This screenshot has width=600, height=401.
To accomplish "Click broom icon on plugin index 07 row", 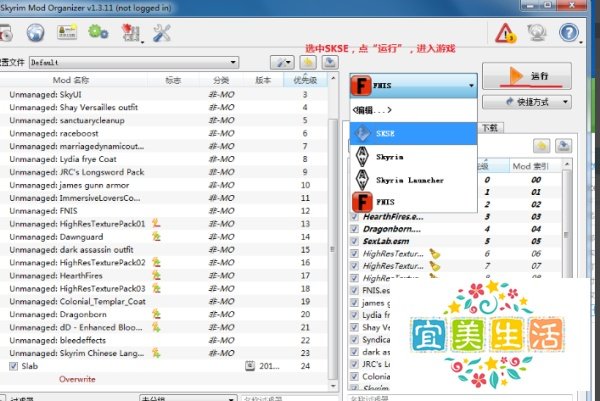I will [434, 266].
